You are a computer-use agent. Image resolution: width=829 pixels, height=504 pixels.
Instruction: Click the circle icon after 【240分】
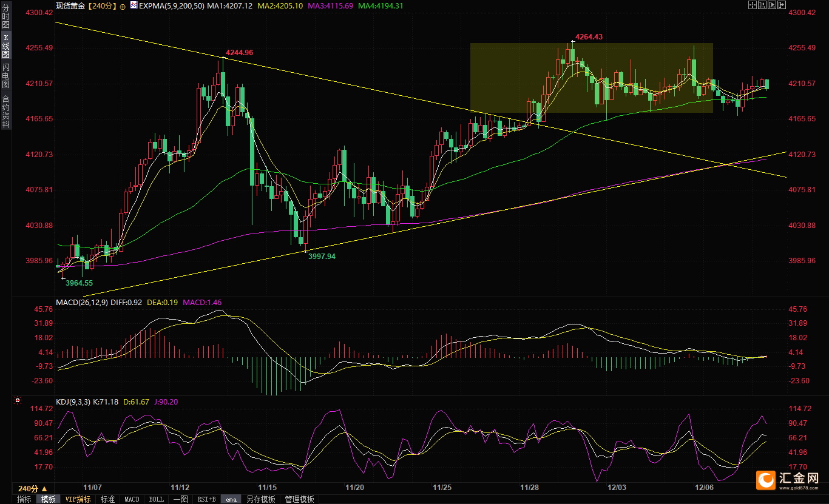click(x=123, y=6)
